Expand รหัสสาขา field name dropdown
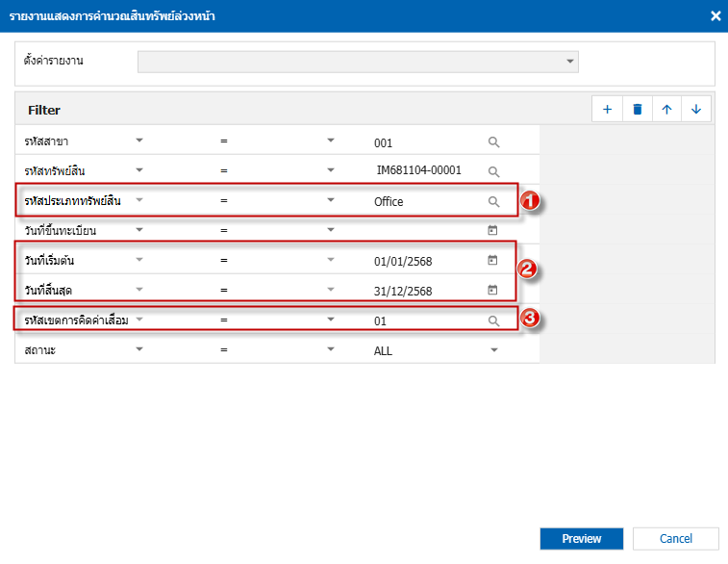Screen dimensions: 728x564 click(x=139, y=141)
